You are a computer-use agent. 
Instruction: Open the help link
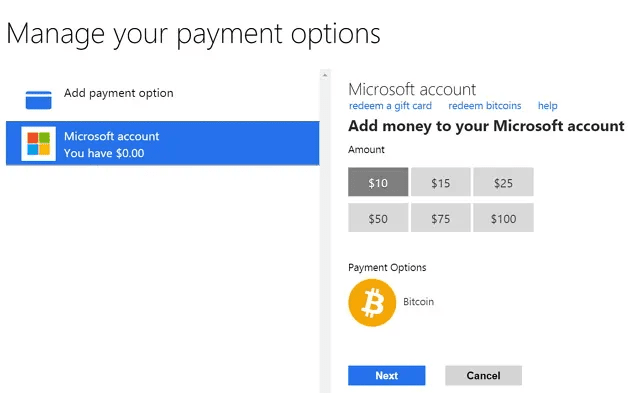(547, 106)
